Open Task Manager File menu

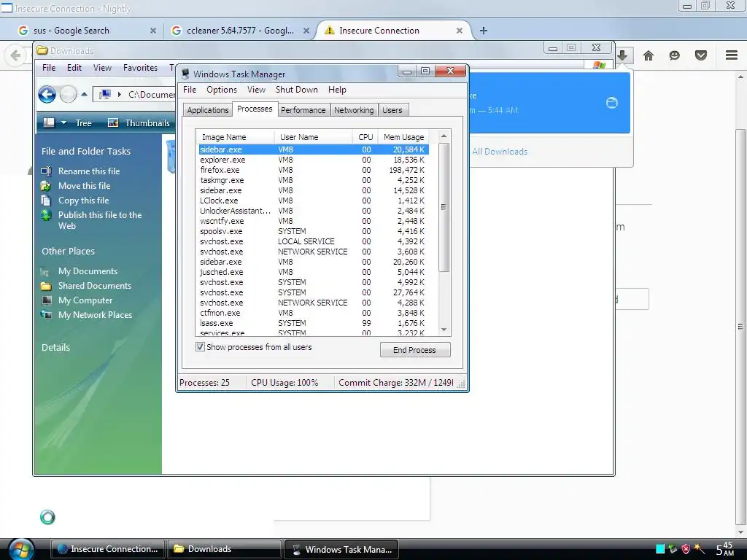[190, 90]
